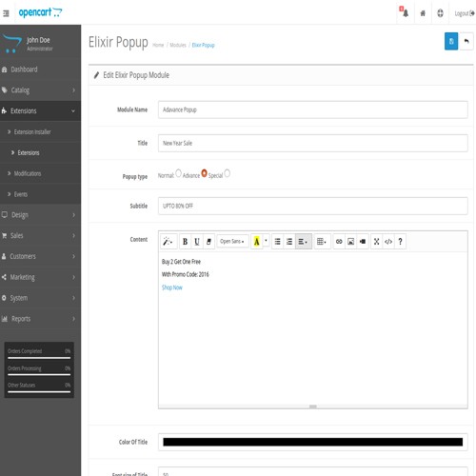Click the home icon in header
This screenshot has width=476, height=476.
[x=423, y=13]
